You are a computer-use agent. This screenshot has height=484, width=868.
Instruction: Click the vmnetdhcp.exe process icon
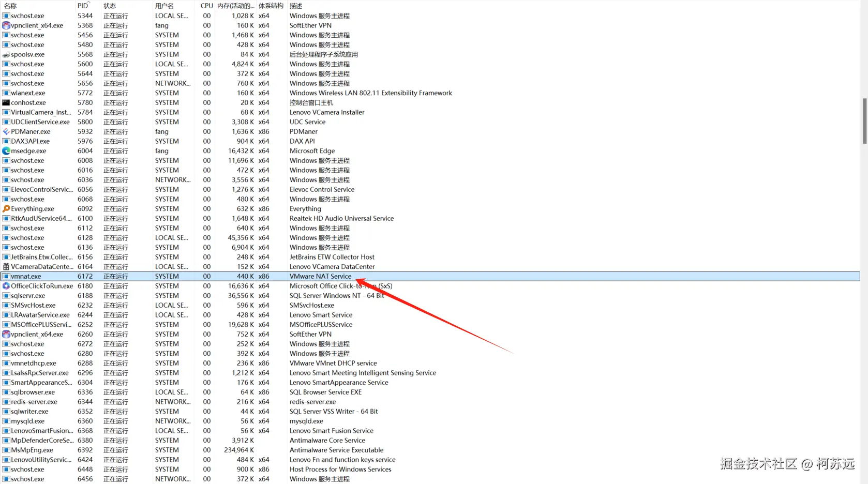(6, 364)
